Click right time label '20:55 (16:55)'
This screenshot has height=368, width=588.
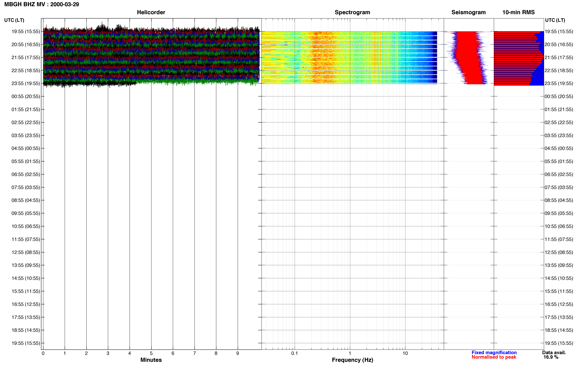pos(559,45)
